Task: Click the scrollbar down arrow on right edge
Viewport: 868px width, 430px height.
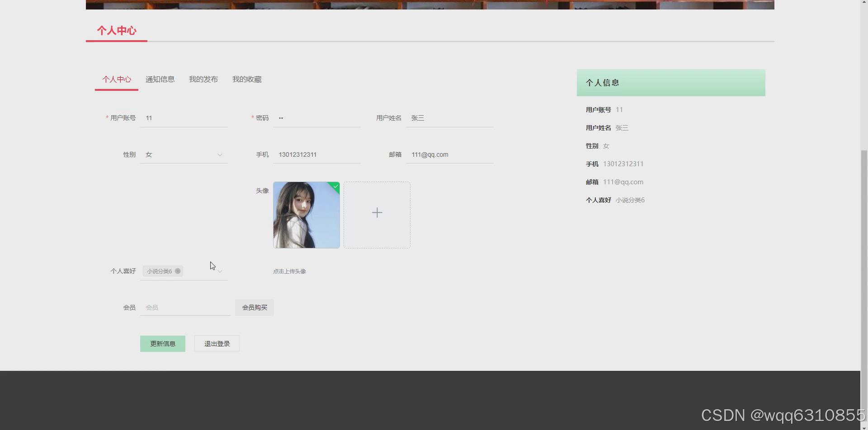Action: pos(865,426)
